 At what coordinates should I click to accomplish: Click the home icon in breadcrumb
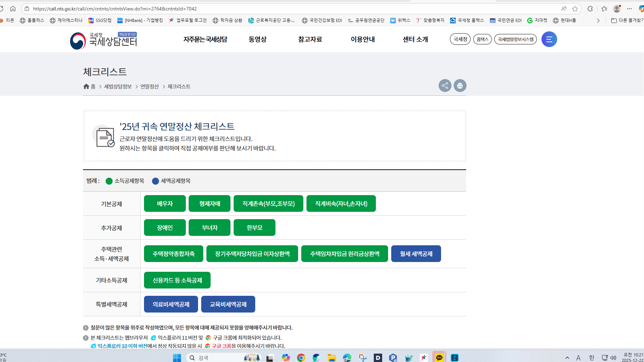pos(86,86)
